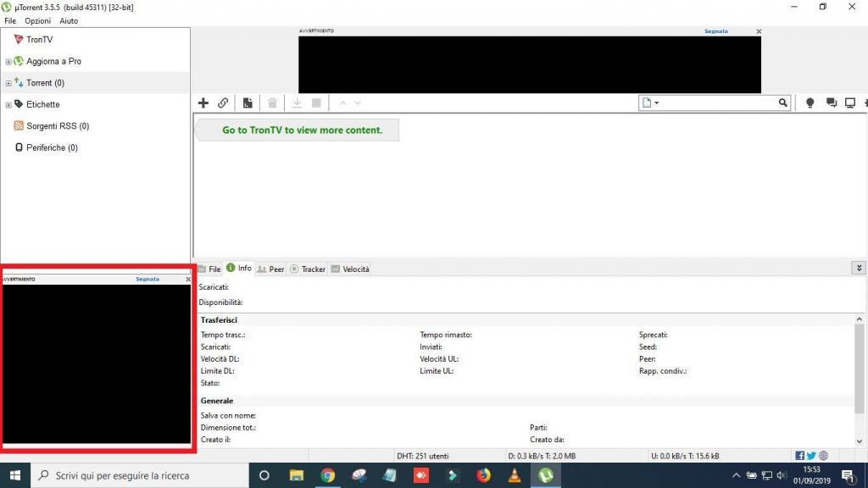Switch to the Velocità tab
This screenshot has width=868, height=488.
(x=350, y=269)
